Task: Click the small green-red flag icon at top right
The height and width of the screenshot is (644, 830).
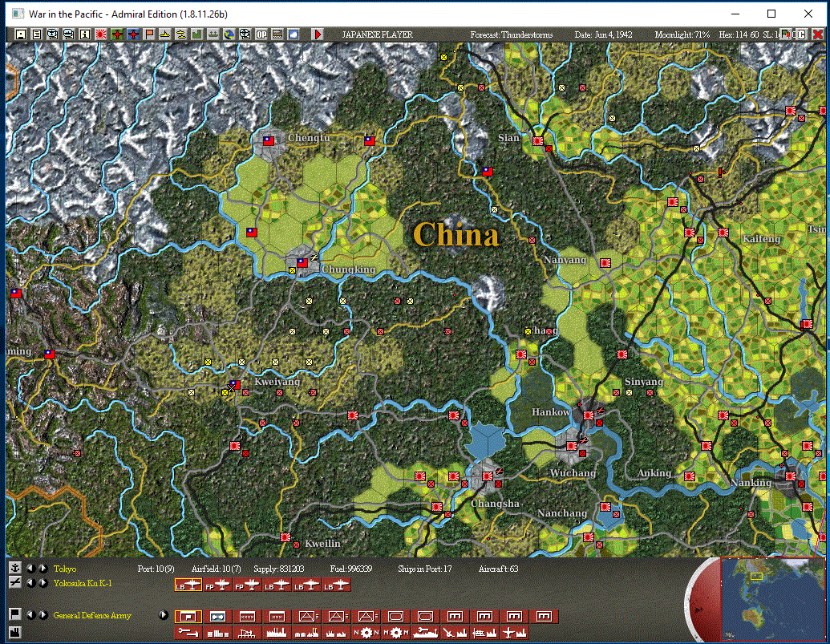Action: (786, 34)
